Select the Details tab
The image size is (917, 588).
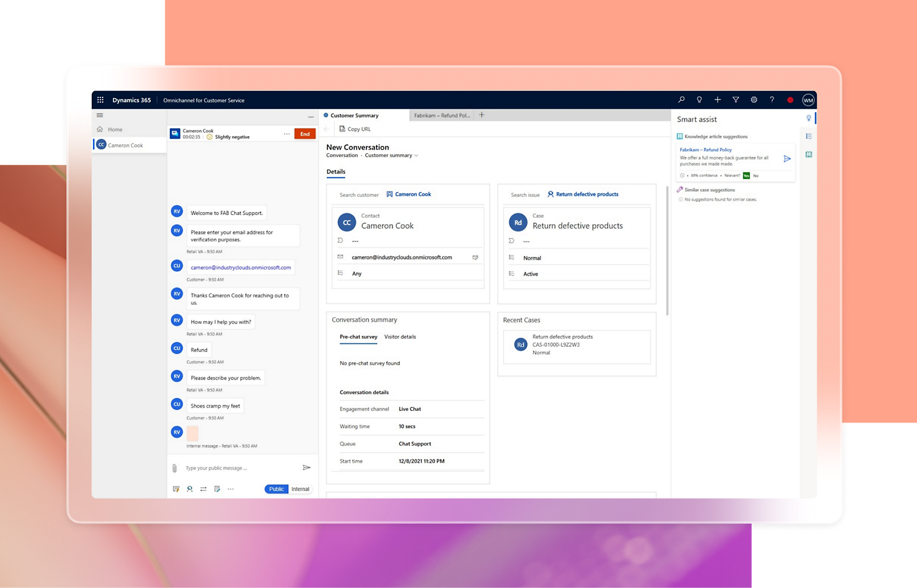(336, 172)
